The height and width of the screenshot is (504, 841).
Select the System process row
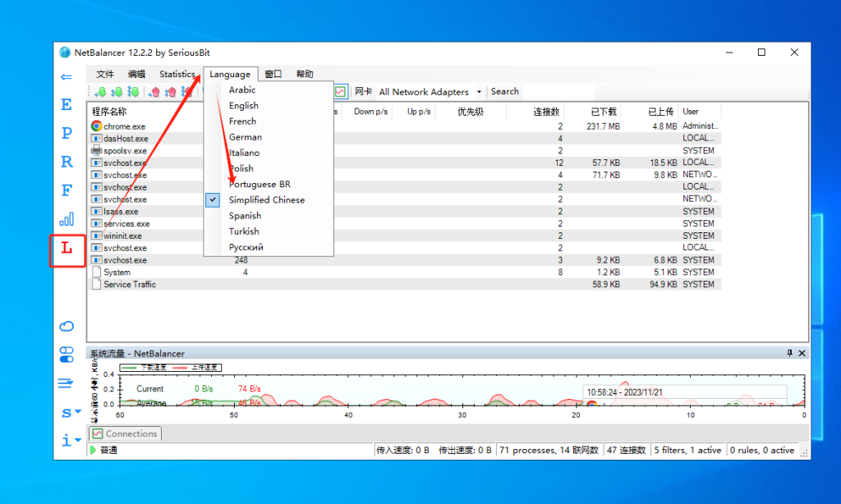tap(405, 272)
